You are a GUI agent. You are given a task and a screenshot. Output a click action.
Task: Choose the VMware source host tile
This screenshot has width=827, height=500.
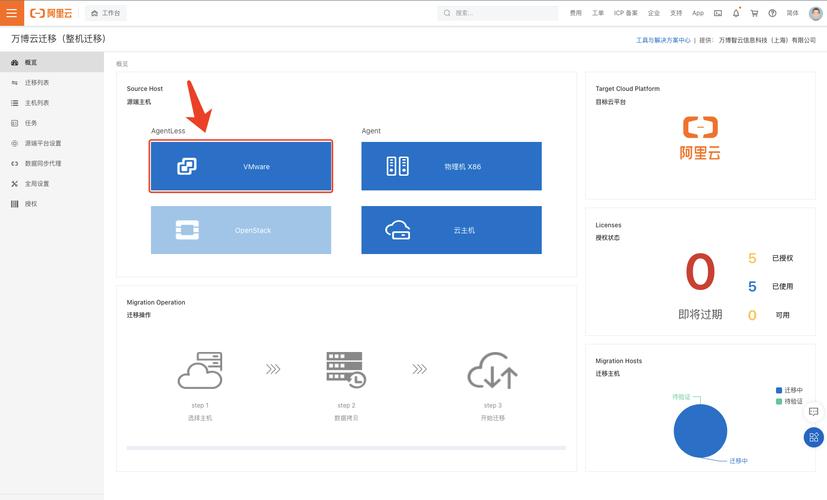tap(241, 166)
